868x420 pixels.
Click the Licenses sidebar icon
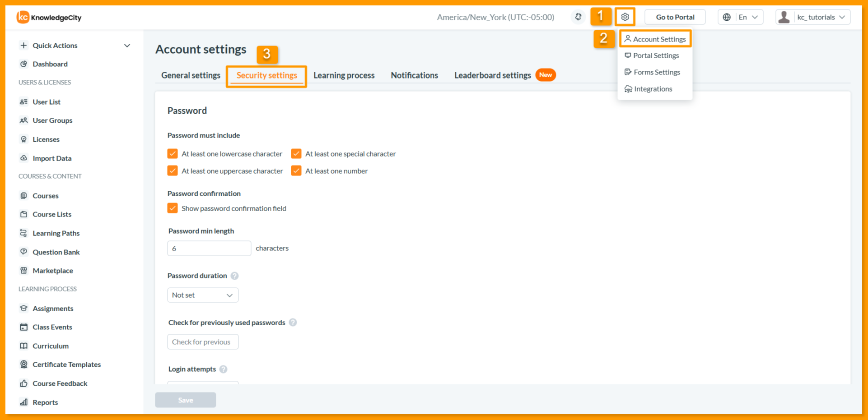pyautogui.click(x=24, y=139)
